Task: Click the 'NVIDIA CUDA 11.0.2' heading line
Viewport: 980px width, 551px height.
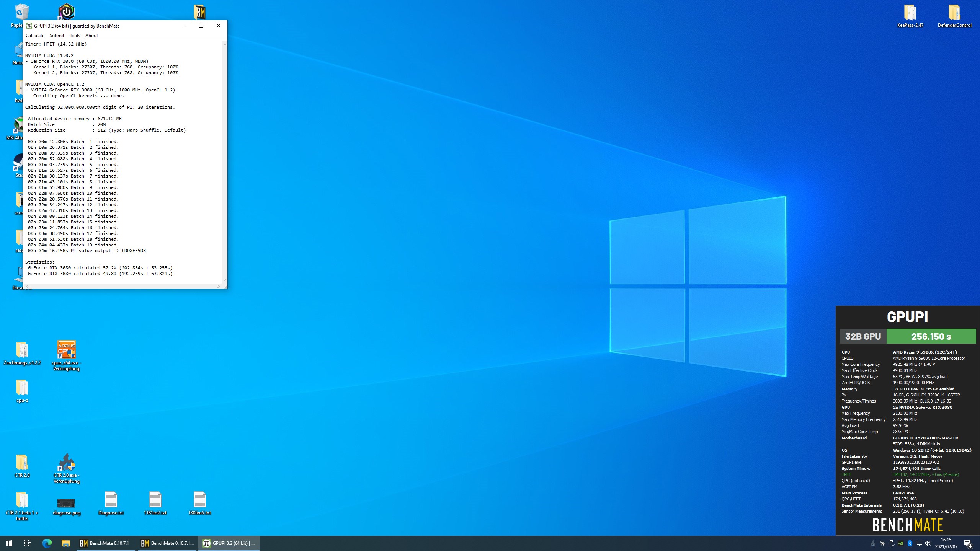Action: 49,55
